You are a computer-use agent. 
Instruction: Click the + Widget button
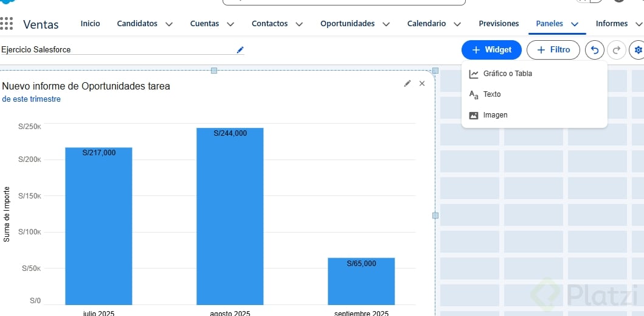point(491,50)
